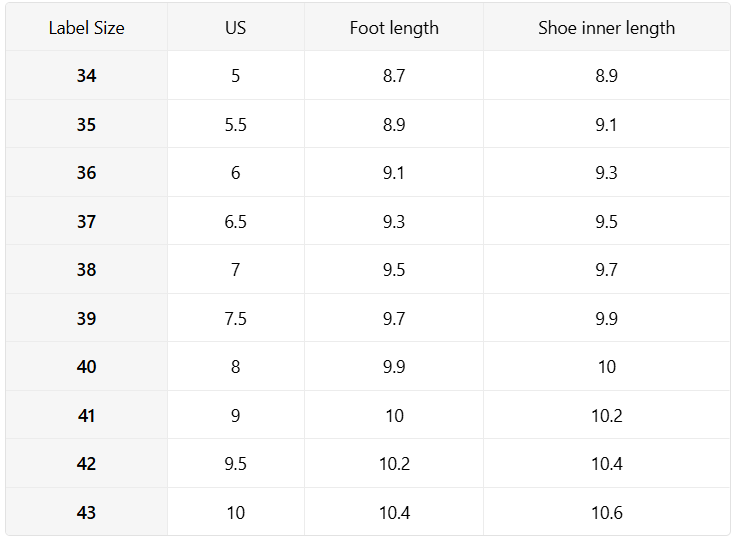
Task: Select label size 39 cell
Action: click(87, 319)
